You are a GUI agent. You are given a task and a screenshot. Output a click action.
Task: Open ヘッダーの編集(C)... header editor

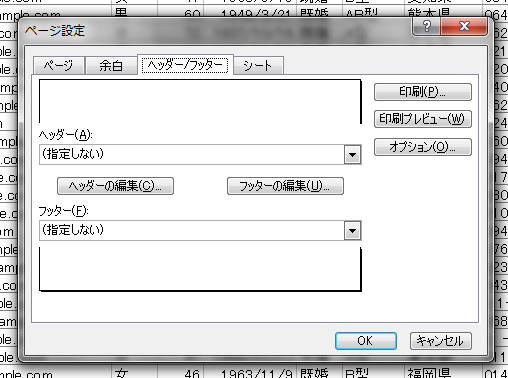pos(115,186)
